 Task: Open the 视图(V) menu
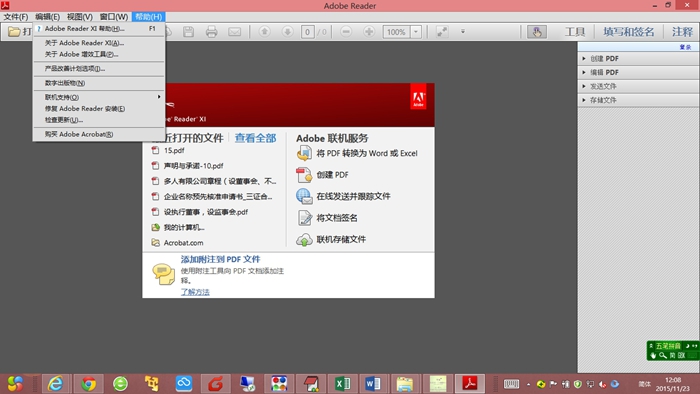click(x=79, y=17)
